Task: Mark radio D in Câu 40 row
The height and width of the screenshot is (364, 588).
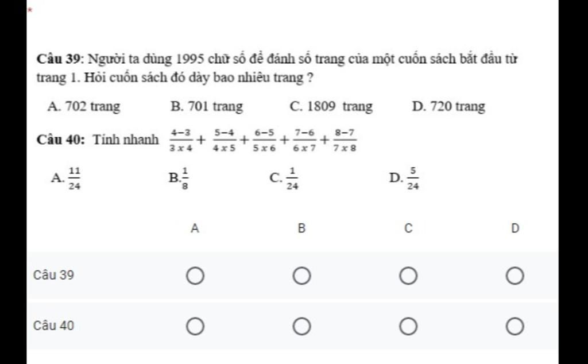Action: 514,327
